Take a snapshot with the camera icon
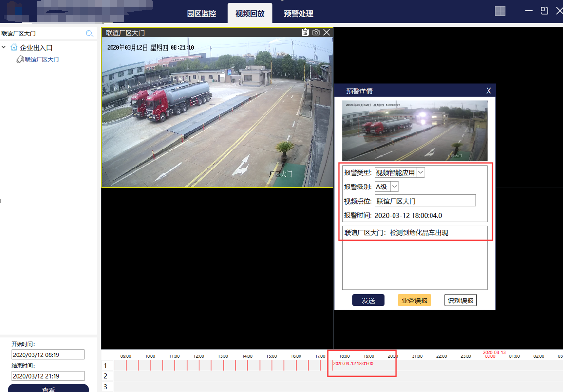Screen dimensions: 563x392 (316, 32)
